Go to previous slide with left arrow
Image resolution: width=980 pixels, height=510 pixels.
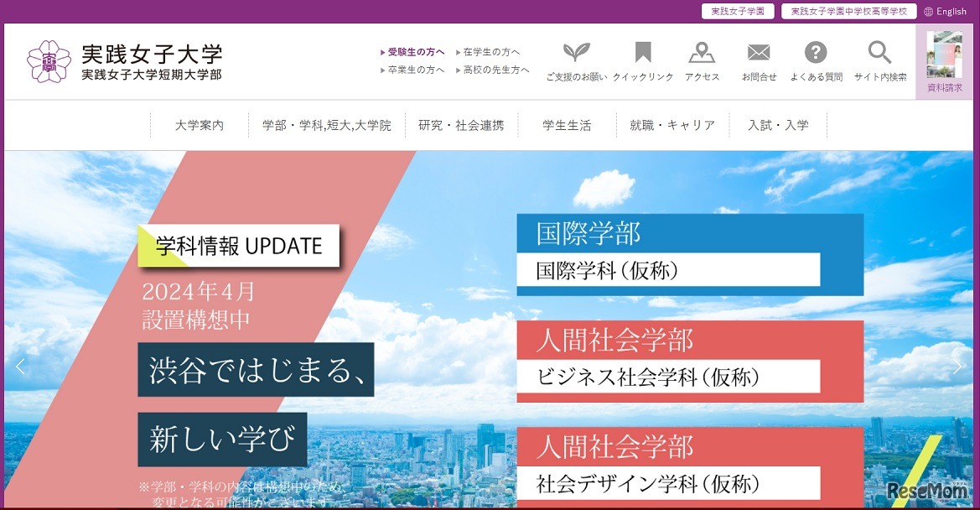[x=20, y=367]
